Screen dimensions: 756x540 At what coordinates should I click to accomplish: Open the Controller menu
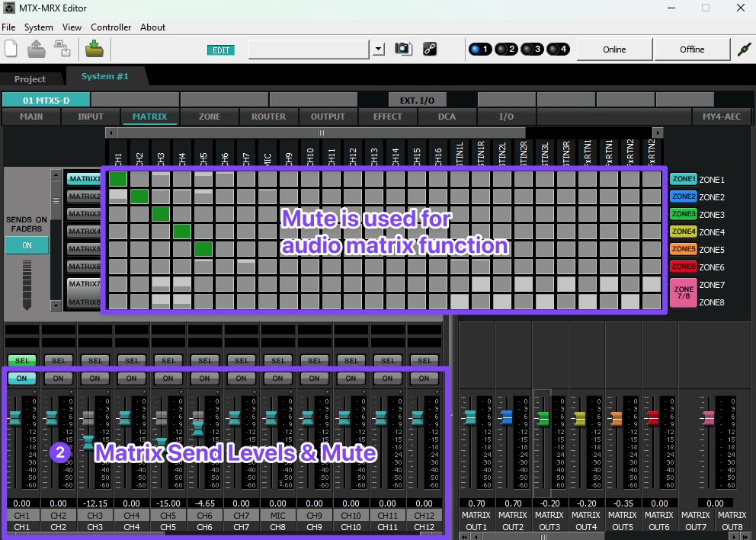tap(111, 27)
